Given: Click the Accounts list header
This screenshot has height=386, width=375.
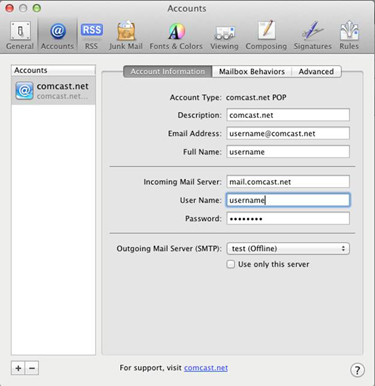Looking at the screenshot, I should (x=53, y=70).
